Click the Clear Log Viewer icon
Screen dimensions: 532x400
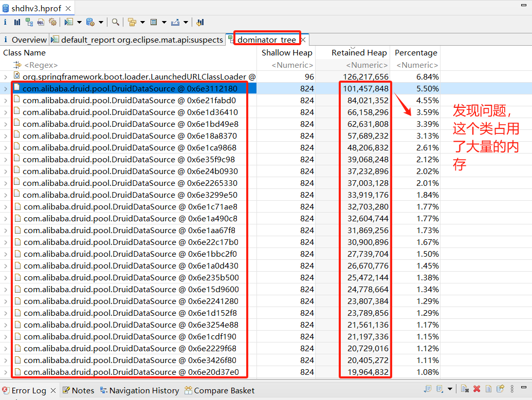point(465,389)
